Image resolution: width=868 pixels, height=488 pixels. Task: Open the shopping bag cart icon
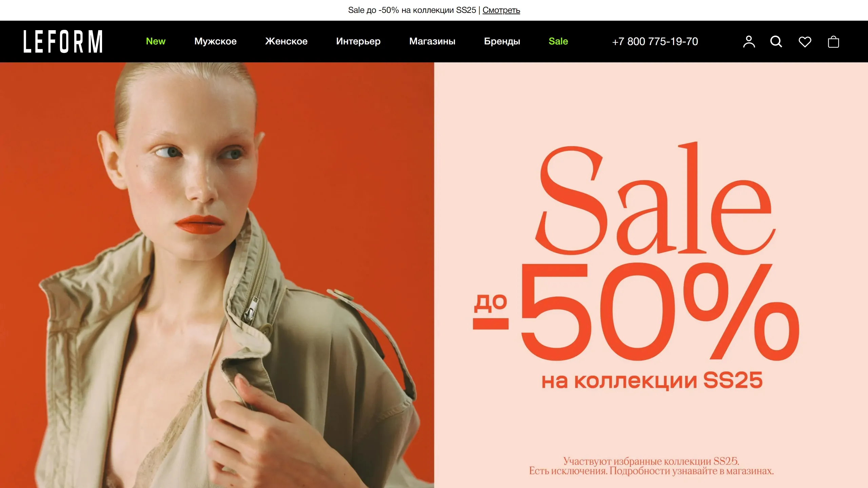point(833,42)
